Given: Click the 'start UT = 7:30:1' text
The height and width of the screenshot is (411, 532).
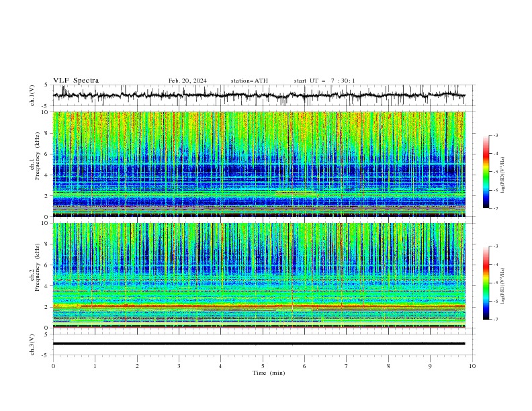Looking at the screenshot, I should coord(324,81).
